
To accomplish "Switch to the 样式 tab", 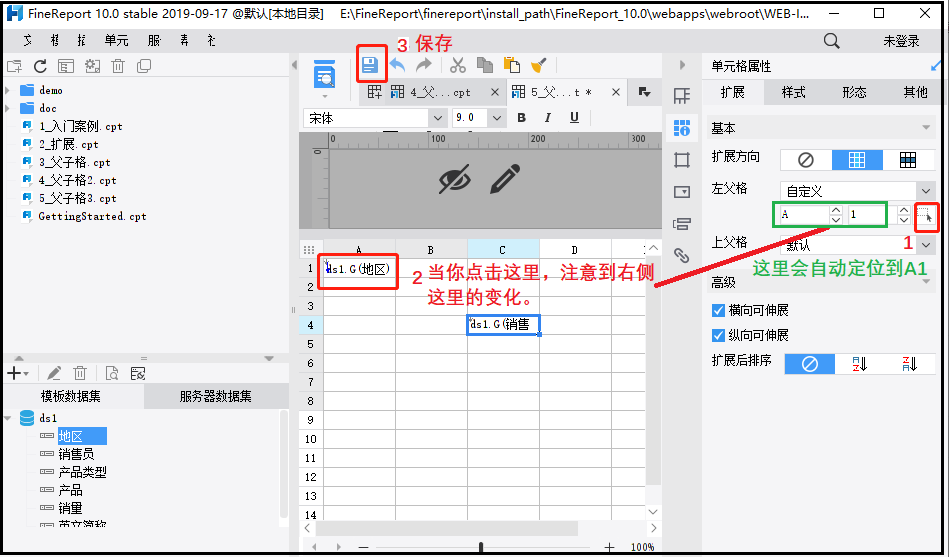I will (x=793, y=92).
